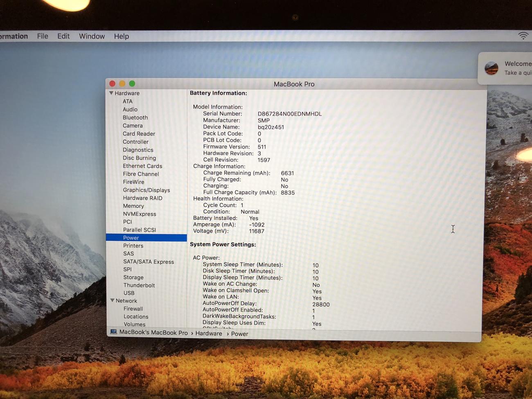Viewport: 532px width, 399px height.
Task: Click the MacBook Pro window title
Action: tap(294, 84)
